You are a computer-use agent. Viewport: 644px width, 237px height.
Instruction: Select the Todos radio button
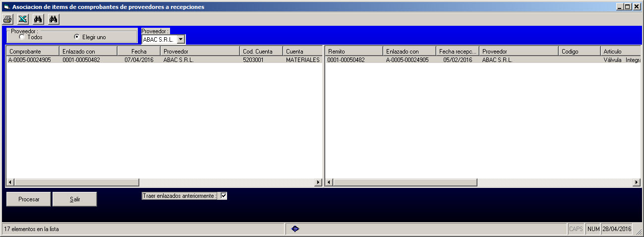coord(22,37)
